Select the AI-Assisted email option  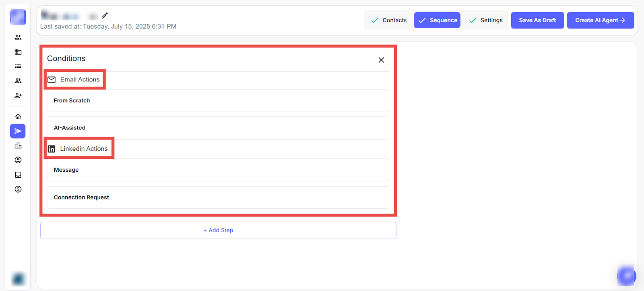218,128
